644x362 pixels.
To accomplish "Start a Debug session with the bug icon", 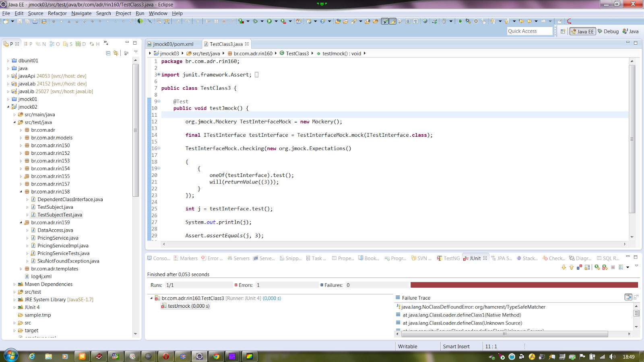I will click(x=254, y=22).
